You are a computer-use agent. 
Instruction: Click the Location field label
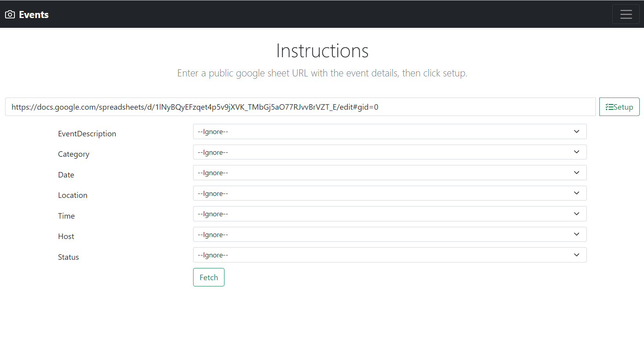72,196
